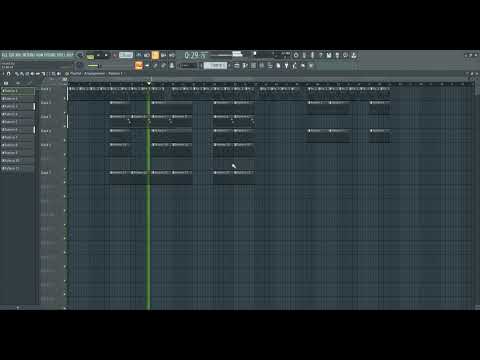Select the playlist Delete tool
Screen dimensions: 480x360
coord(27,74)
